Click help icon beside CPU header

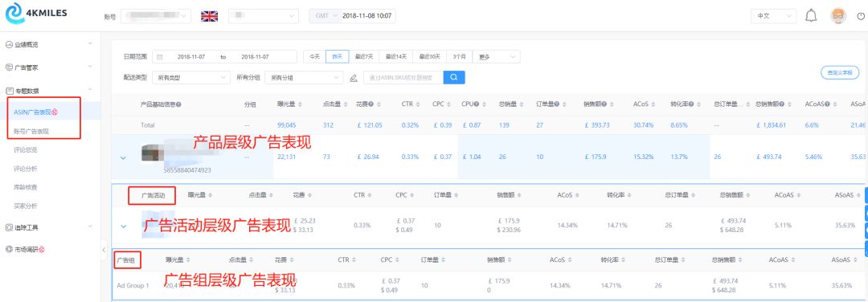(x=476, y=104)
